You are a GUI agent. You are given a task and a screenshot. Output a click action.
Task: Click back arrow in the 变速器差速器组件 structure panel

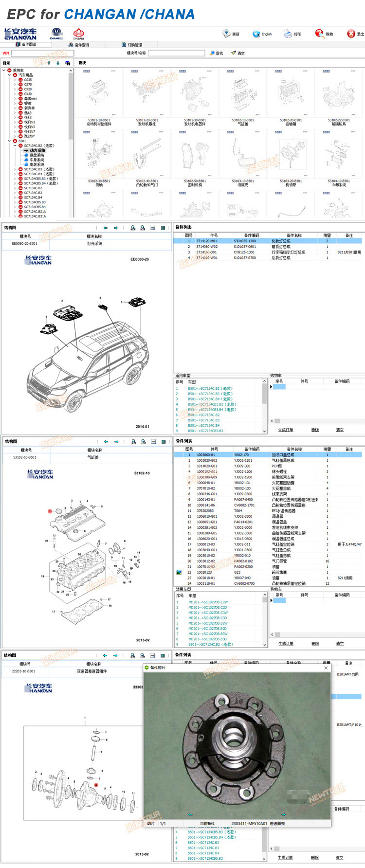click(x=105, y=656)
